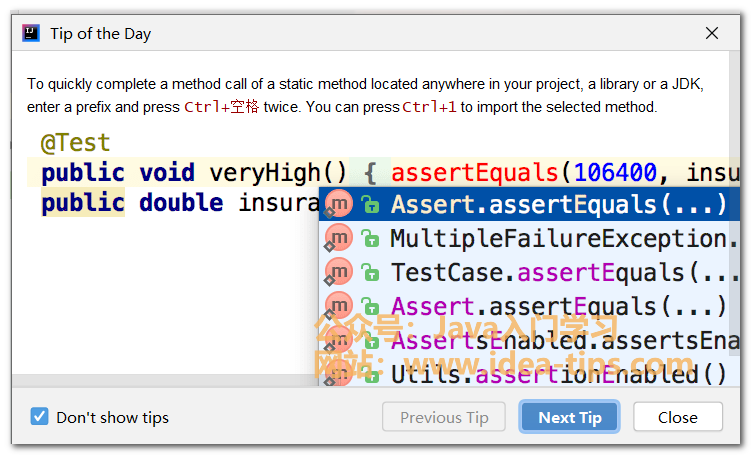Click green lock icon on highlighted Assert row
This screenshot has height=455, width=751.
pos(371,206)
